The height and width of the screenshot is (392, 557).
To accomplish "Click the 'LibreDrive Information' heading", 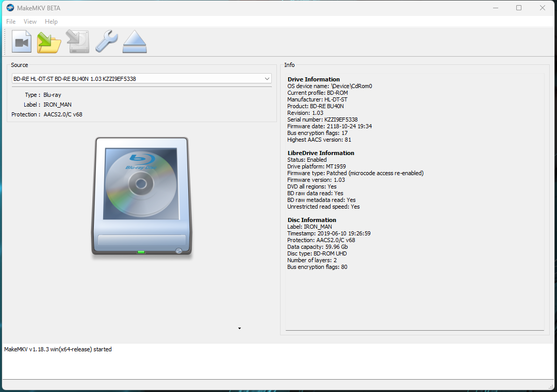I will coord(321,154).
